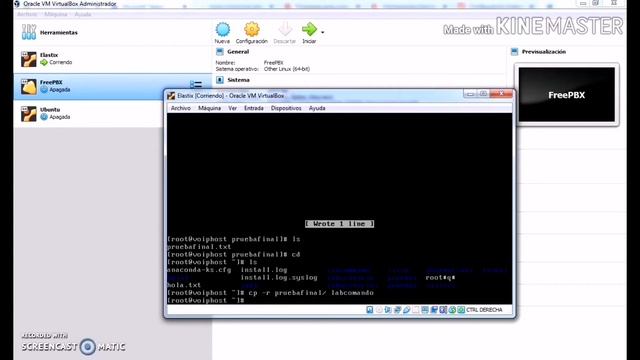Click USB devices icon in Elastix status bar
The image size is (640, 360).
click(406, 310)
